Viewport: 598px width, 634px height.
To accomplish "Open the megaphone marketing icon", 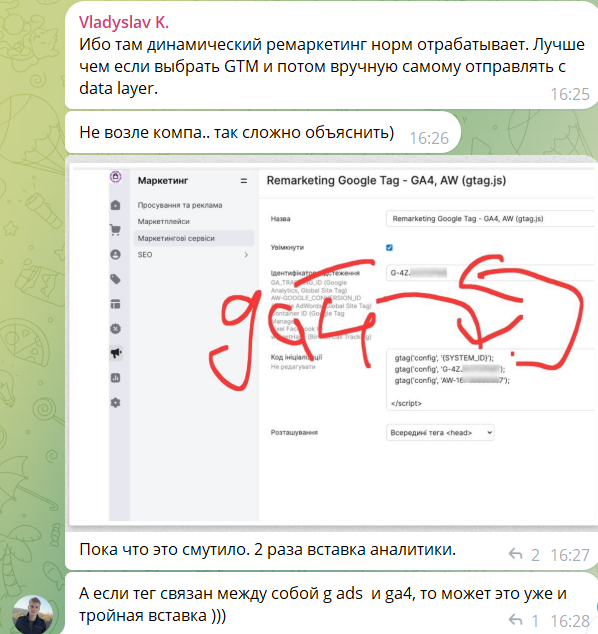I will point(116,353).
